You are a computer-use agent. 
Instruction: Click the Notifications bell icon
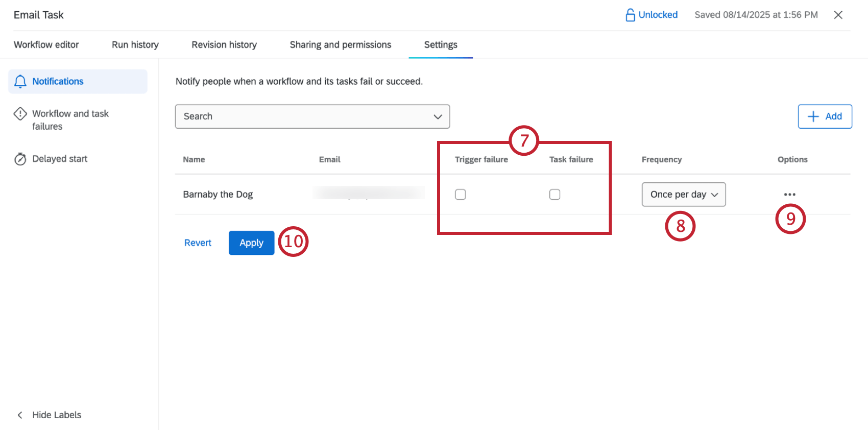20,82
